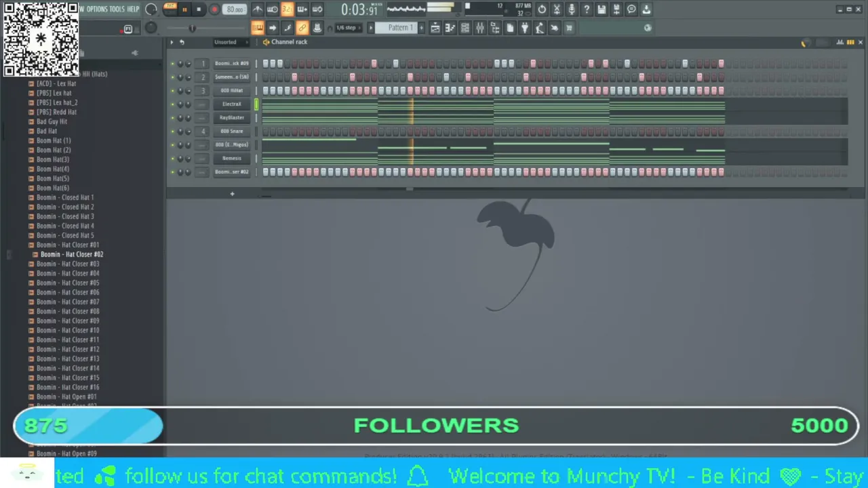The height and width of the screenshot is (488, 868).
Task: Mute the 808 Snare channel LED
Action: tap(172, 131)
